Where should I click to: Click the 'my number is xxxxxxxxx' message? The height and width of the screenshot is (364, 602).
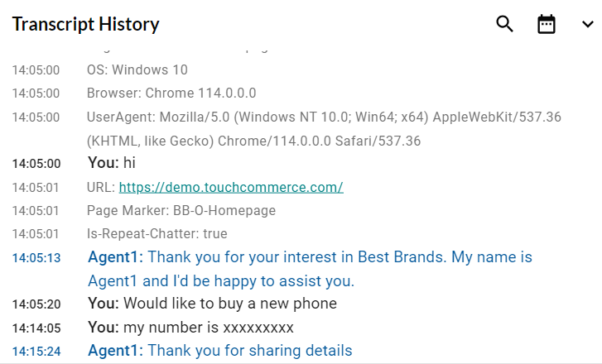pyautogui.click(x=190, y=327)
